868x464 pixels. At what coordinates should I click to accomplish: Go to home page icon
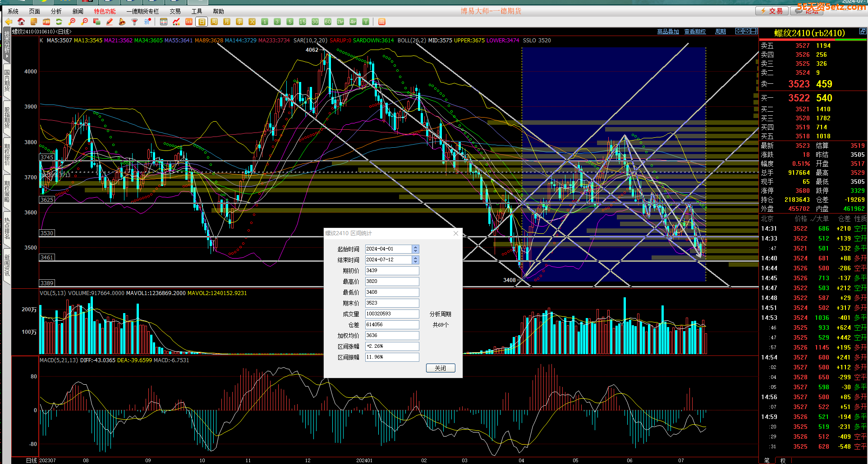(x=21, y=22)
